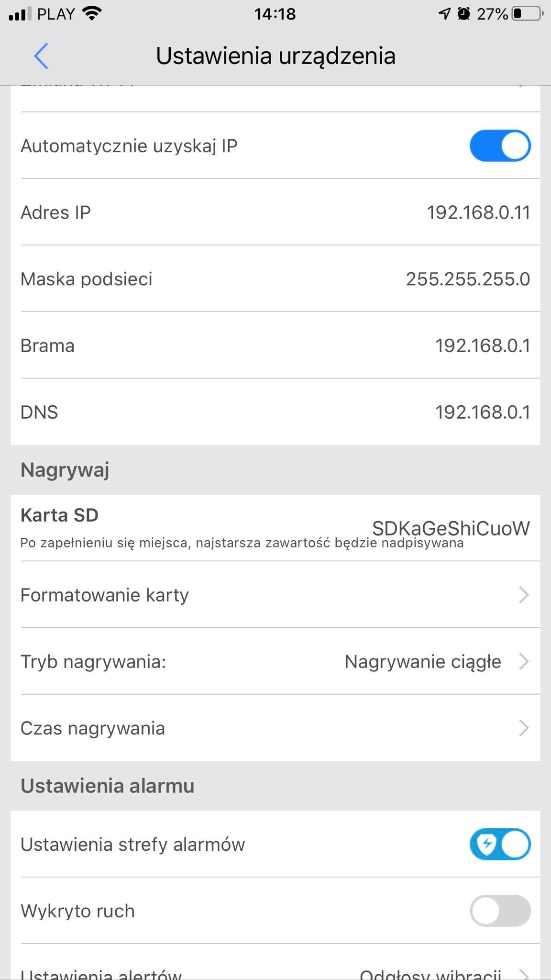The height and width of the screenshot is (980, 551).
Task: Tap the PLAY carrier label
Action: click(x=54, y=13)
